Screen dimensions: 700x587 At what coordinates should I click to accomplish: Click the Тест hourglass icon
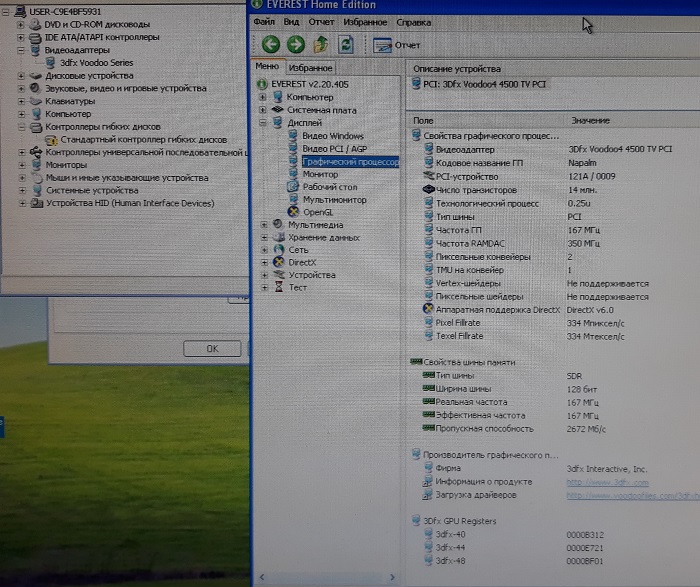coord(279,287)
